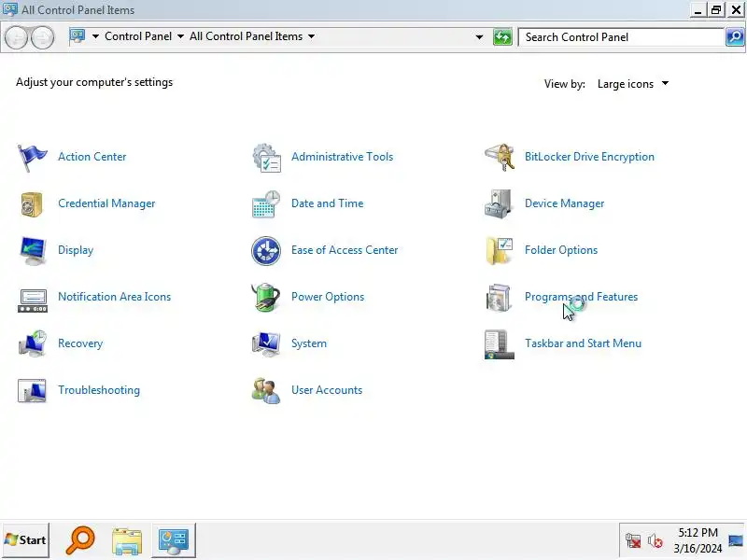This screenshot has width=747, height=560.
Task: Open the Action Center flag icon
Action: click(32, 157)
